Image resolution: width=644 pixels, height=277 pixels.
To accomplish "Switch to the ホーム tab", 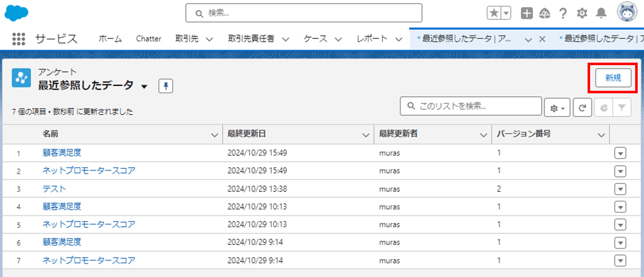I will coord(109,38).
